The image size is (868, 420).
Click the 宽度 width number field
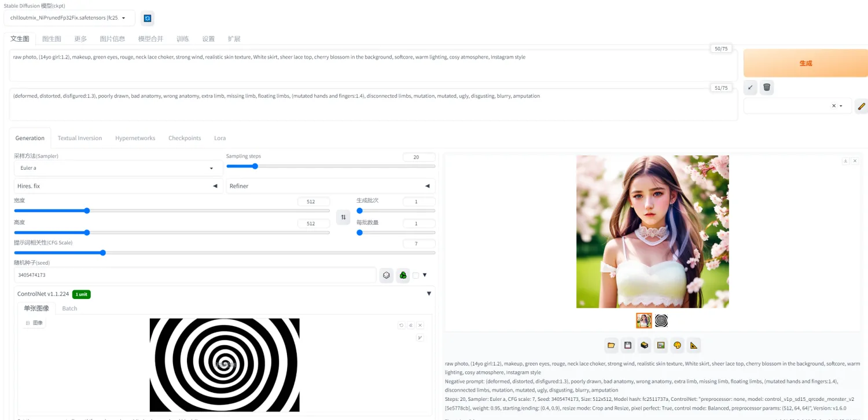tap(314, 202)
